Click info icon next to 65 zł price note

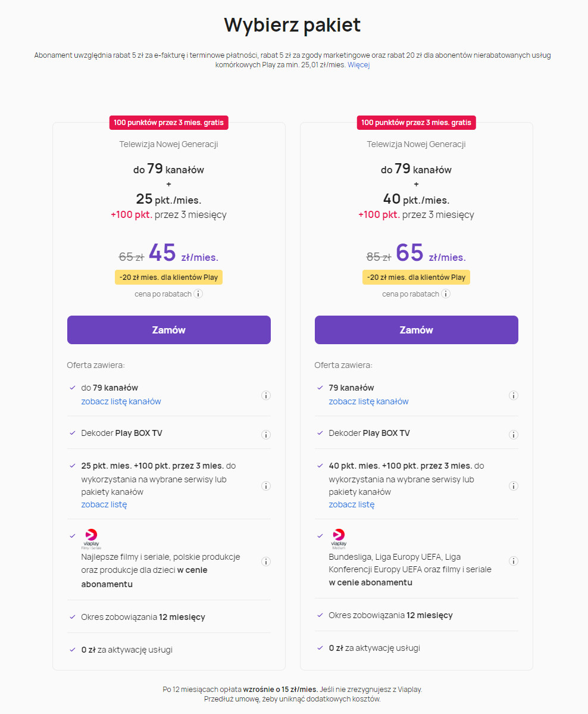coord(446,294)
